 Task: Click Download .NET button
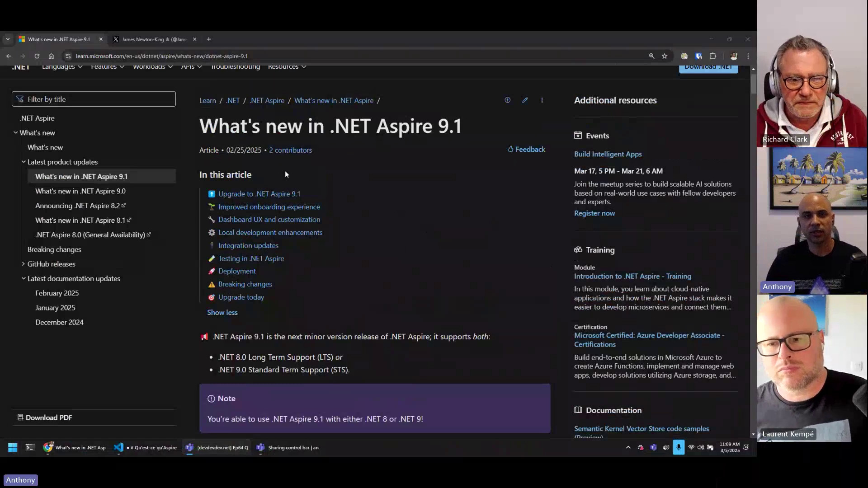tap(708, 68)
